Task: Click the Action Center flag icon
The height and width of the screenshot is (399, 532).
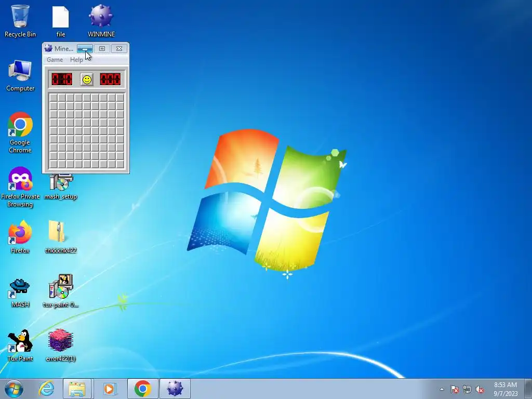Action: coord(455,389)
